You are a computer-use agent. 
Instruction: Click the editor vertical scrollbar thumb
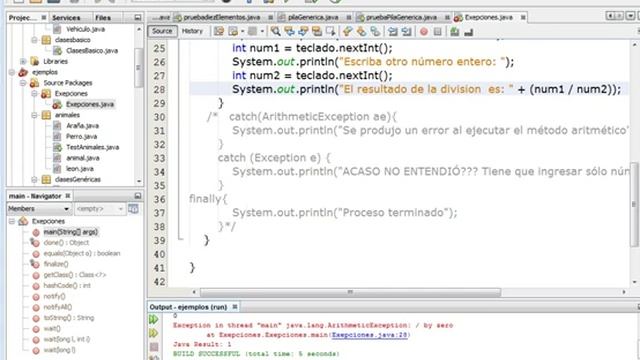(x=634, y=204)
